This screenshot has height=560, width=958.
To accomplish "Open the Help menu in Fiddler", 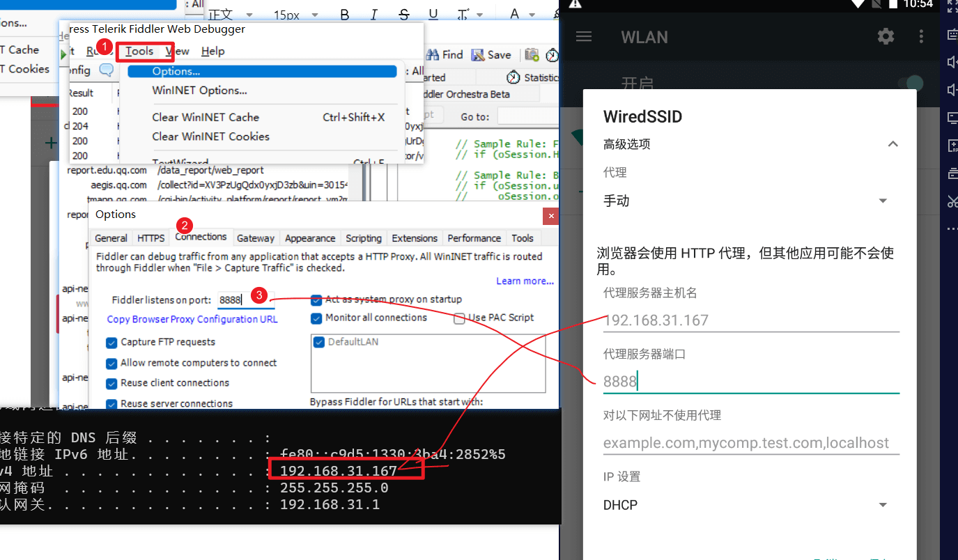I will click(x=213, y=51).
